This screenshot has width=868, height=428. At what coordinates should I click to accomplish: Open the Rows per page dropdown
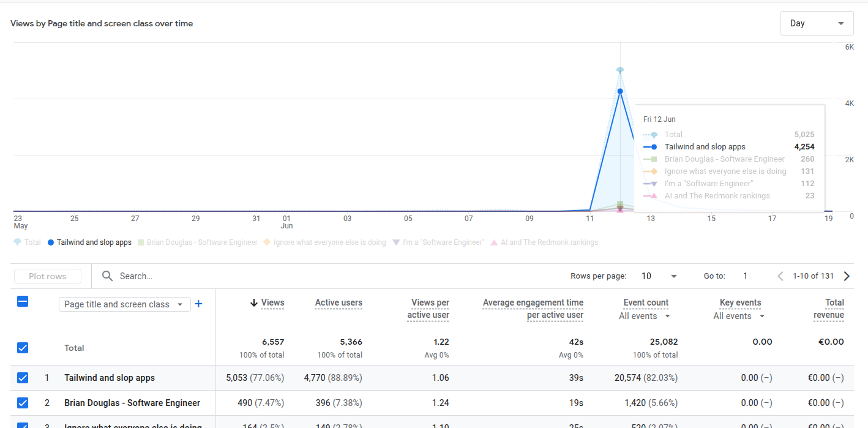659,276
